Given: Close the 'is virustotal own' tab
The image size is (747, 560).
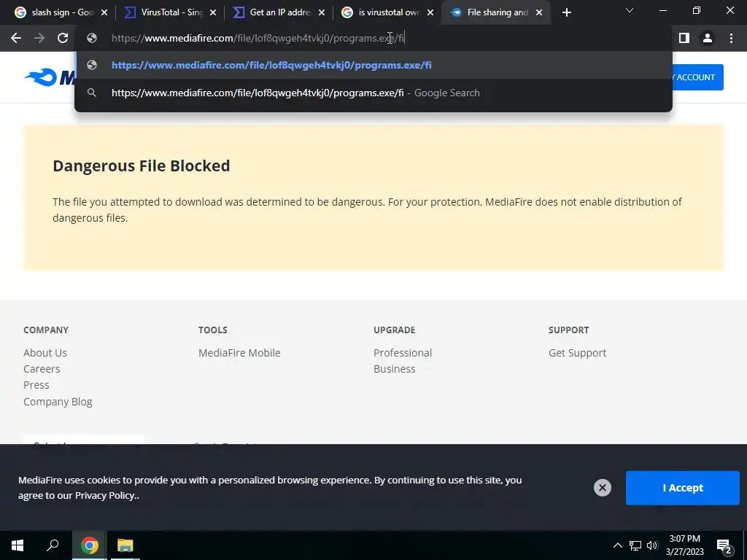Looking at the screenshot, I should (x=430, y=12).
